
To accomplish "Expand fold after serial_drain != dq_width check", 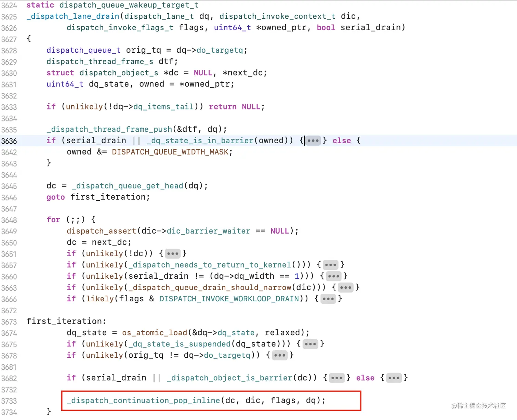I will 334,276.
